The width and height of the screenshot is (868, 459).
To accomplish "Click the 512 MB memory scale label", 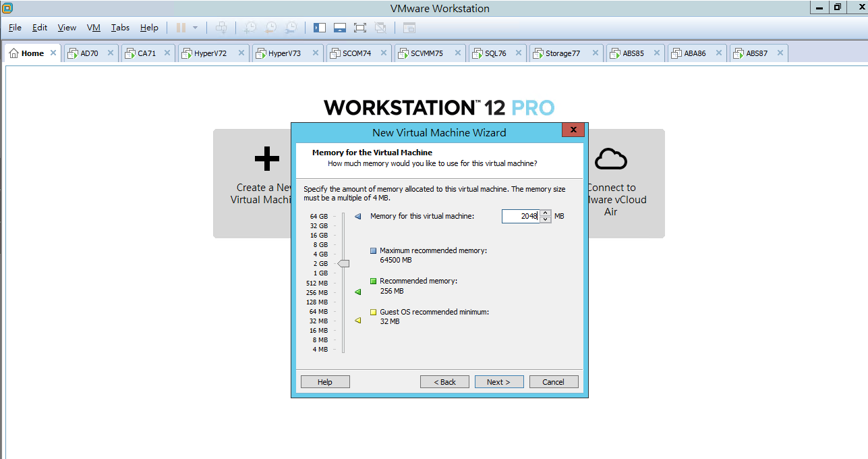I will tap(317, 283).
